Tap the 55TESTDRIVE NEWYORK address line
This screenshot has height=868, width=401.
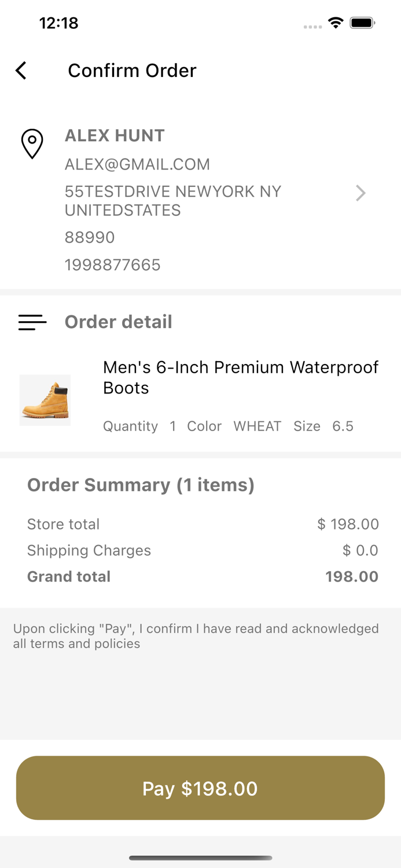173,200
